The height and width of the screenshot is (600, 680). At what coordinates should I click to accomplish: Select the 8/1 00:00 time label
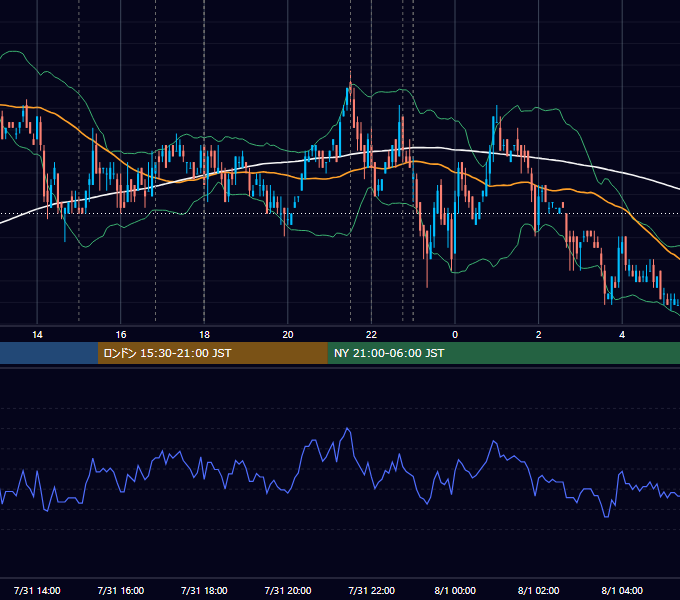pos(455,590)
